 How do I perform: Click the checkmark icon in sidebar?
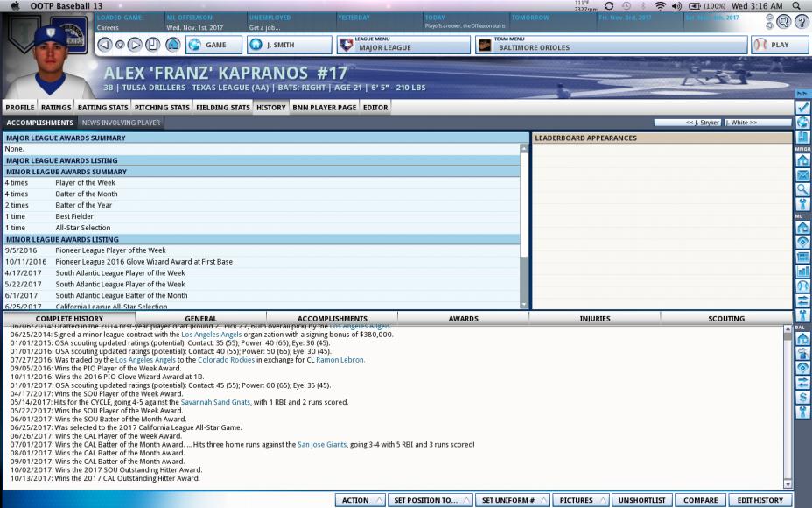click(802, 108)
